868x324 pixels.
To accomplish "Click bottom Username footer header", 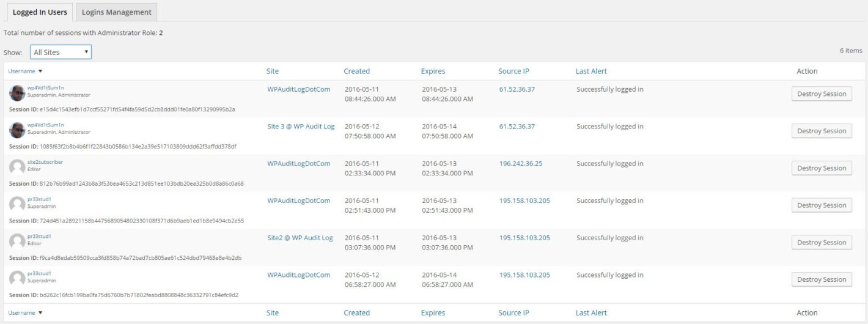I will tap(21, 313).
